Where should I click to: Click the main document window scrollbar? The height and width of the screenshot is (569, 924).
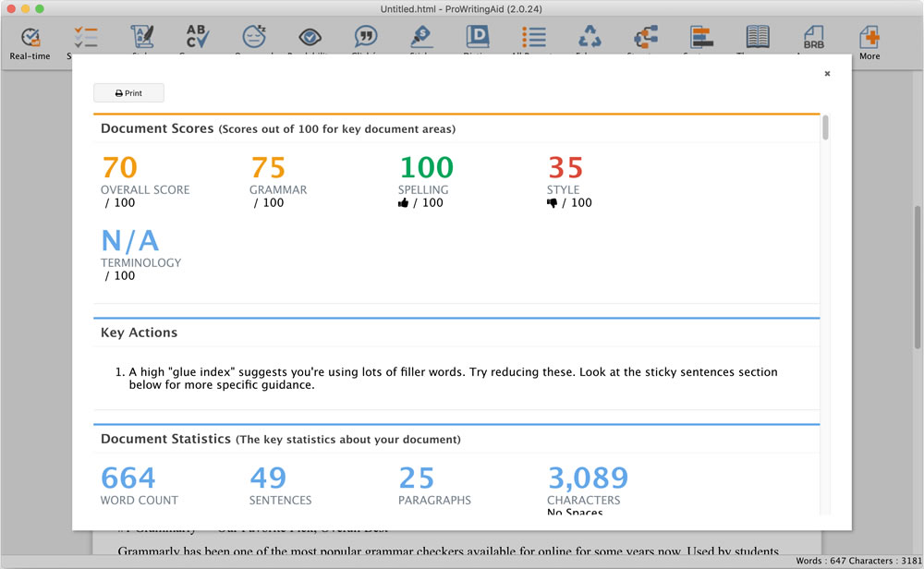click(x=918, y=277)
